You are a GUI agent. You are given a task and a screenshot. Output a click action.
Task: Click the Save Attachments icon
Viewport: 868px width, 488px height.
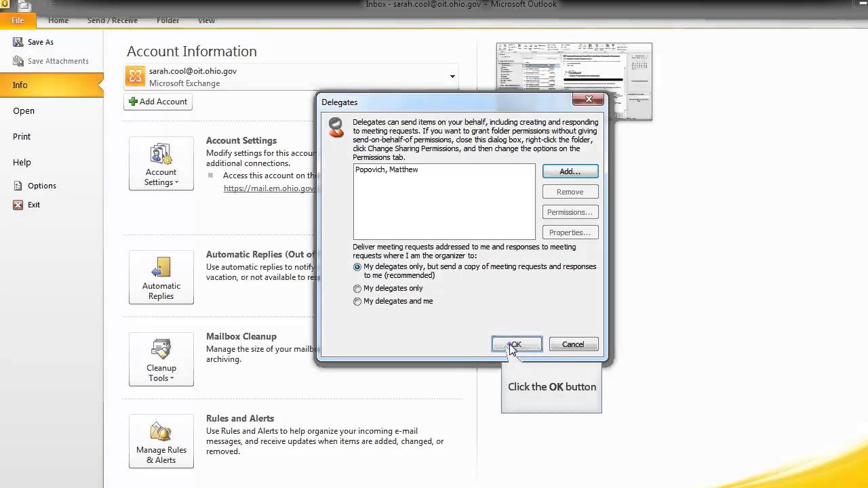(x=18, y=61)
